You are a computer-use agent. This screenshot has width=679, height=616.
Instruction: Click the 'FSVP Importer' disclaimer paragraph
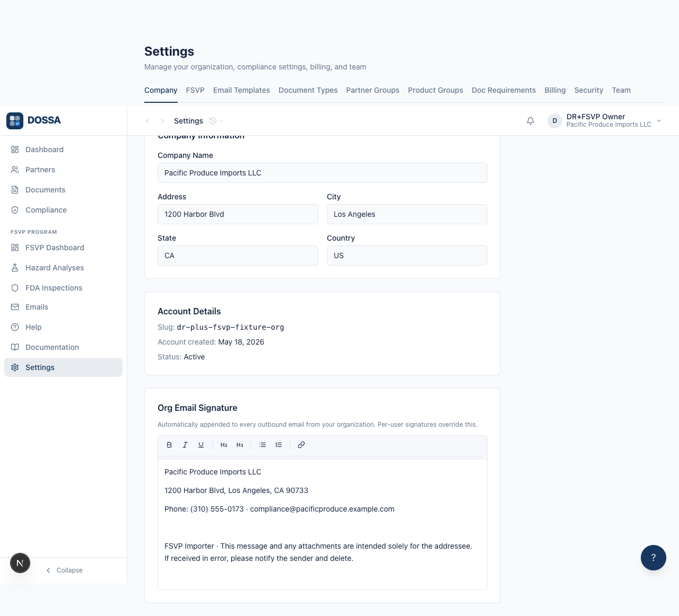[318, 552]
